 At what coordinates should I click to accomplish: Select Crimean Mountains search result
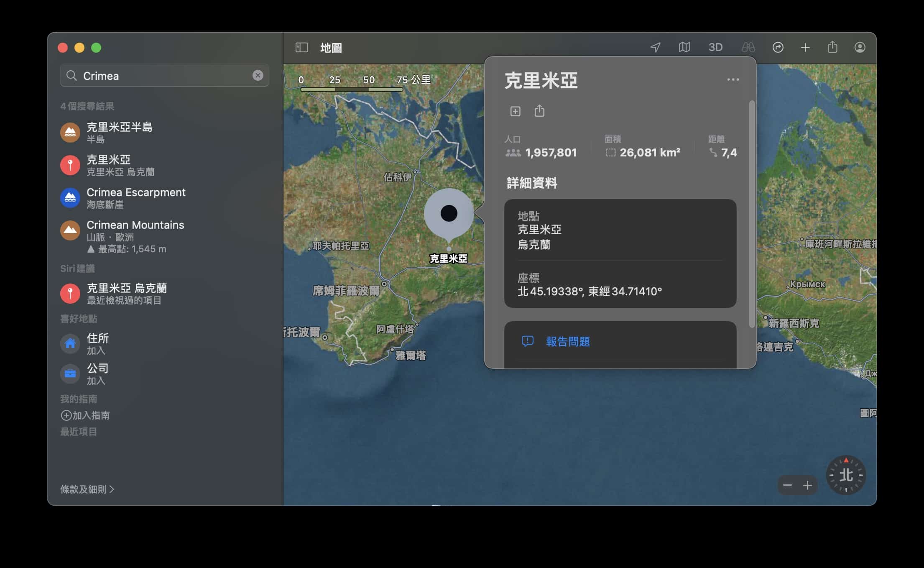[165, 236]
